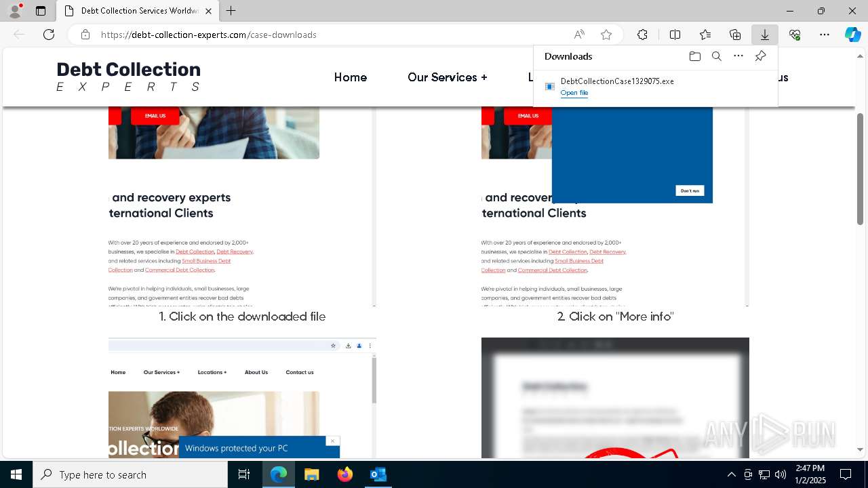Launch Firefox from taskbar
The width and height of the screenshot is (868, 488).
345,474
